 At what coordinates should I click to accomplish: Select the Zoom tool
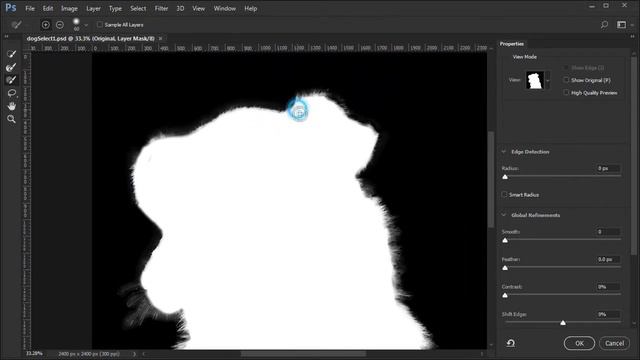click(11, 119)
